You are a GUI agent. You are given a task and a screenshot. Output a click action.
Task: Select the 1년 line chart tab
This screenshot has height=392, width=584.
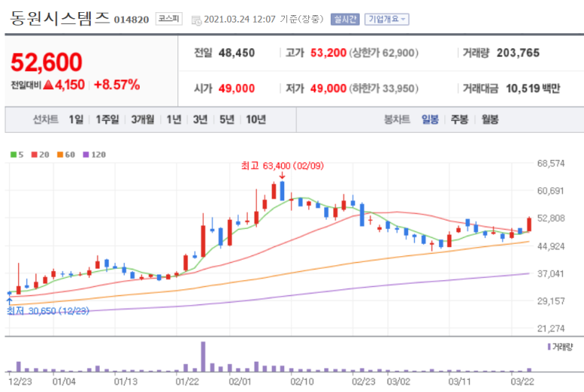pos(174,119)
